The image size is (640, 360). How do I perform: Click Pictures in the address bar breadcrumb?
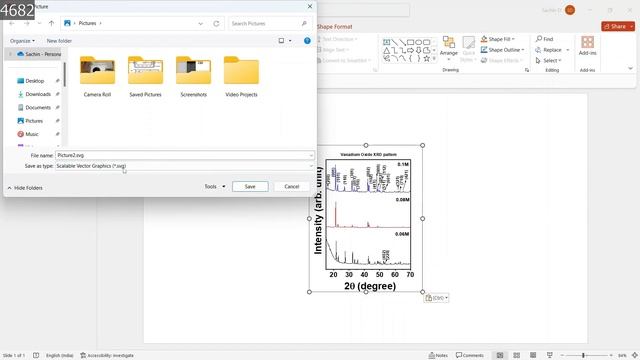tap(87, 23)
